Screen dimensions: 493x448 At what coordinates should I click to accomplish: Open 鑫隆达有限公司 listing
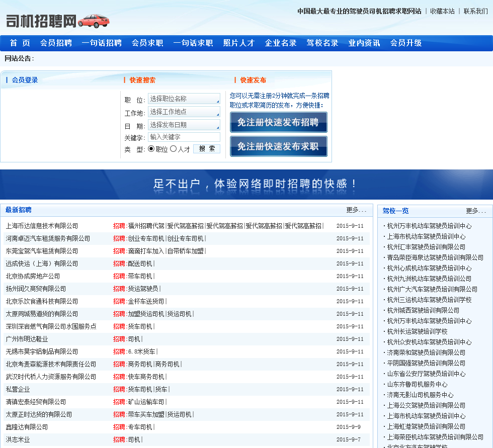[27, 427]
